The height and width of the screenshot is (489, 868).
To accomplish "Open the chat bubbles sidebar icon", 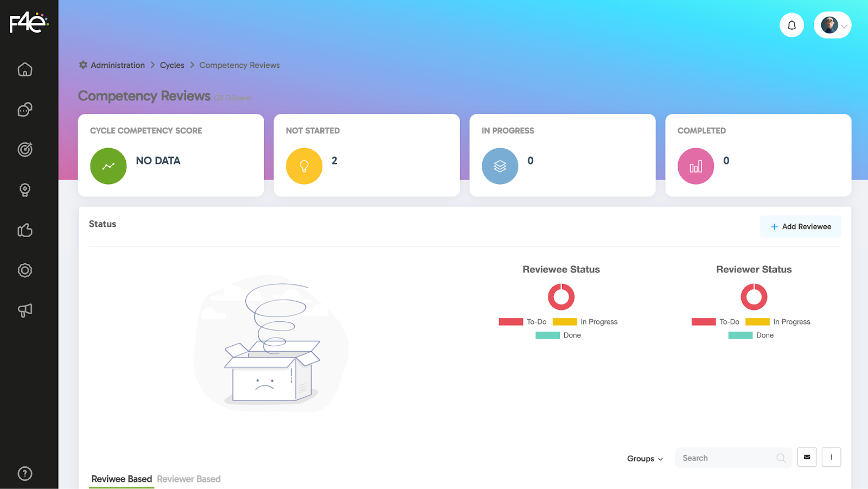I will (x=25, y=110).
